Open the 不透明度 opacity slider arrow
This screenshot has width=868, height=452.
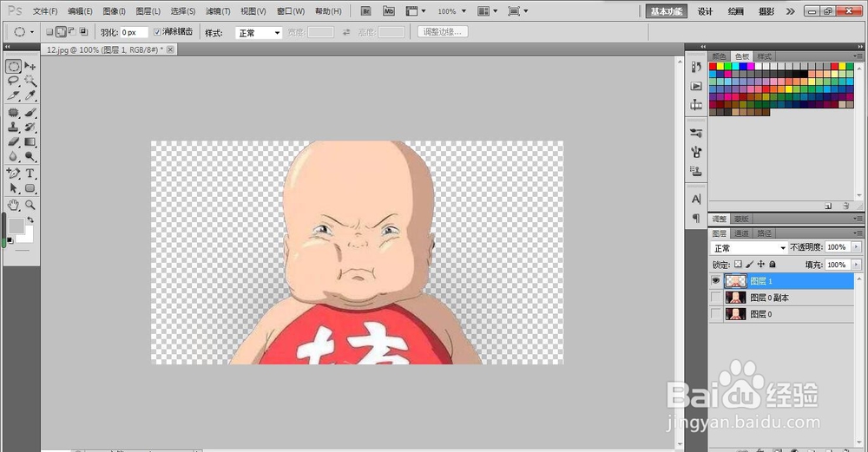pyautogui.click(x=857, y=247)
